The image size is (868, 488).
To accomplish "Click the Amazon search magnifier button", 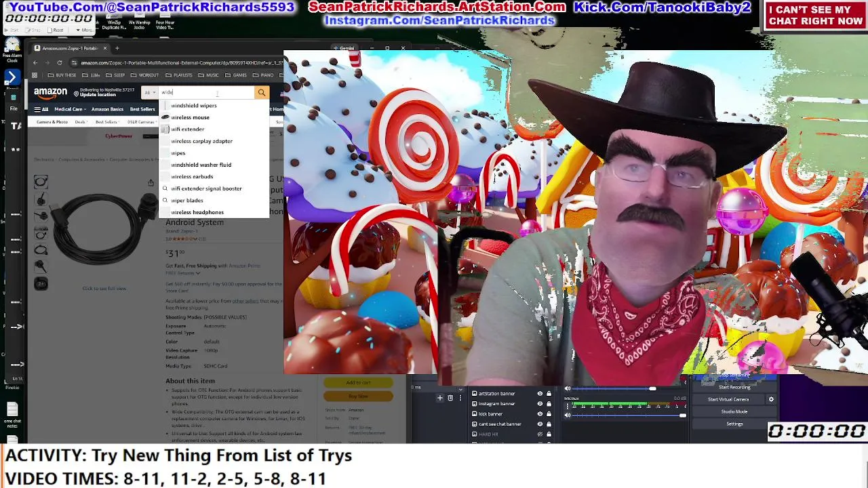I will click(261, 92).
